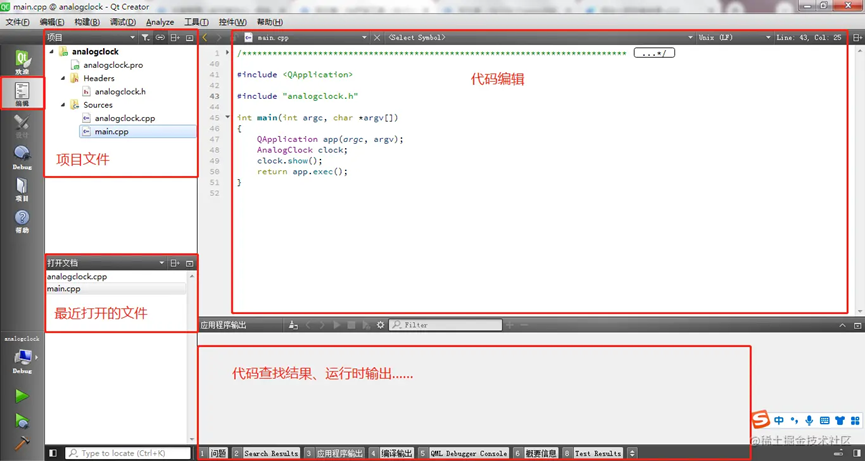This screenshot has width=865, height=461.
Task: Toggle the right sidebar visibility
Action: [857, 453]
